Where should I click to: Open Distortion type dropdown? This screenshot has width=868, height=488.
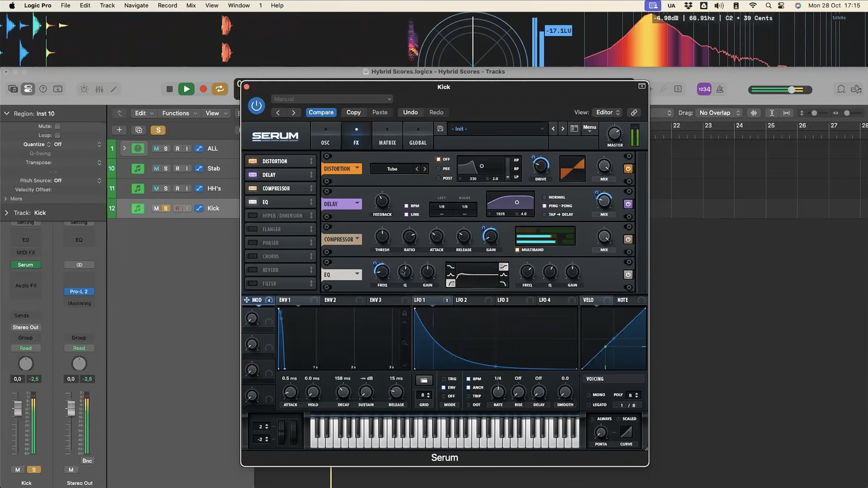pos(392,169)
